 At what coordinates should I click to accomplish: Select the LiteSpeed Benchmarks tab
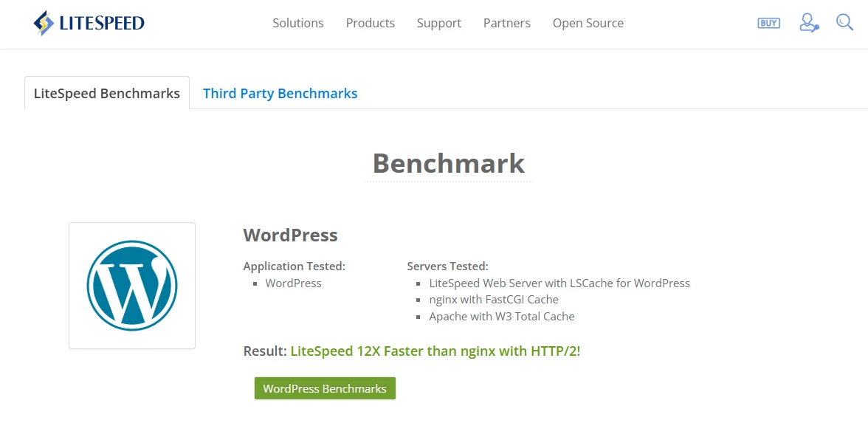107,93
